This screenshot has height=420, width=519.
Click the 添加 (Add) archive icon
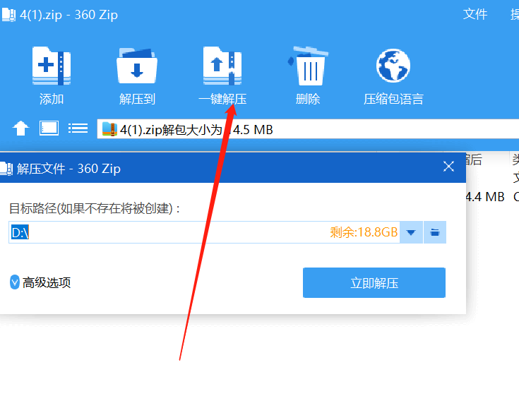(52, 66)
